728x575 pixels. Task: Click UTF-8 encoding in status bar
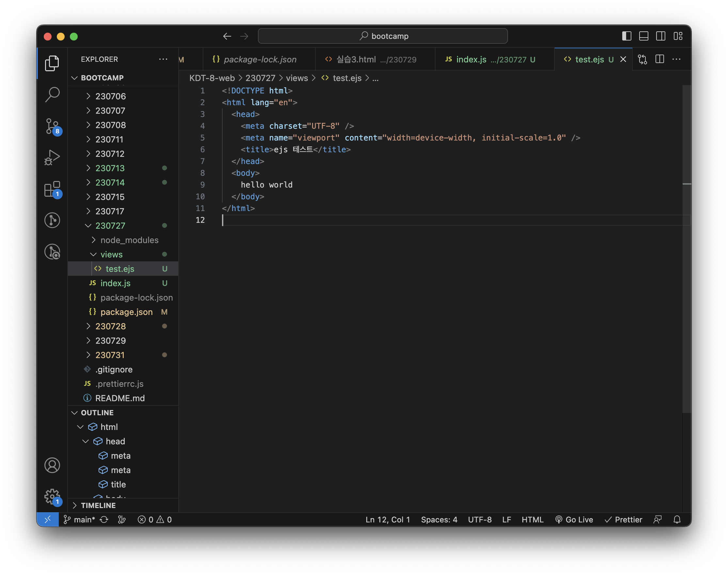click(480, 519)
